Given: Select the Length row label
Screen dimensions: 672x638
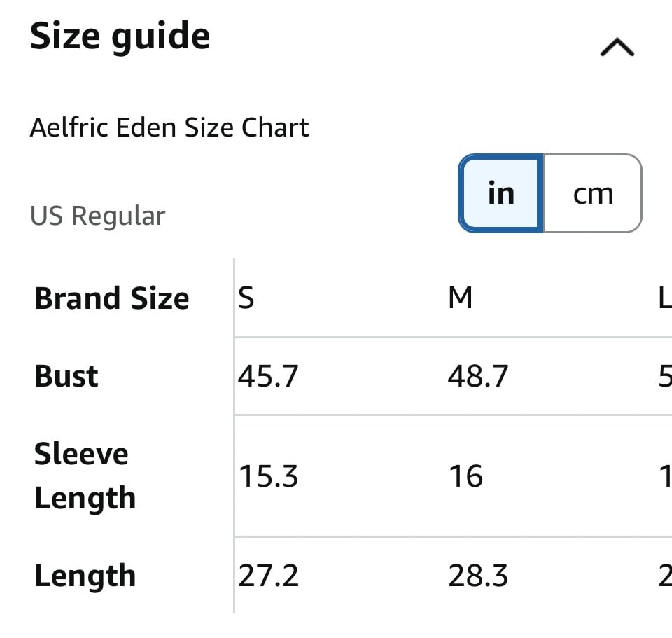Looking at the screenshot, I should (x=85, y=576).
